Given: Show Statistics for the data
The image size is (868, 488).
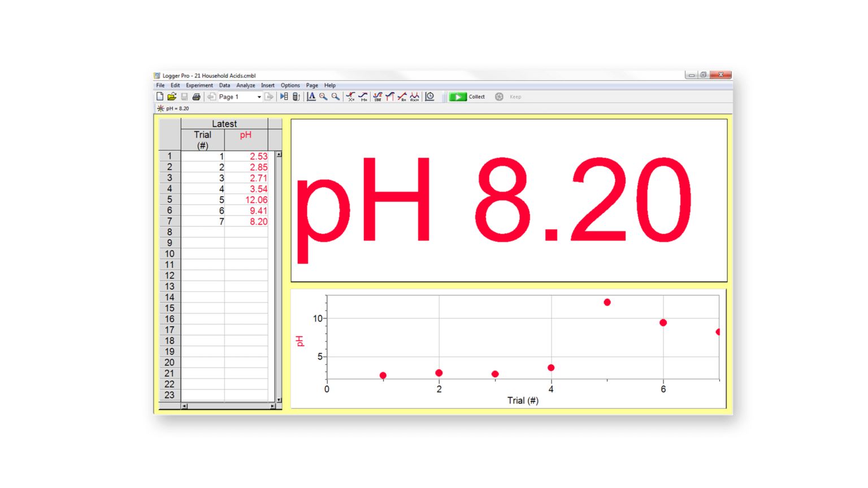Looking at the screenshot, I should [377, 97].
